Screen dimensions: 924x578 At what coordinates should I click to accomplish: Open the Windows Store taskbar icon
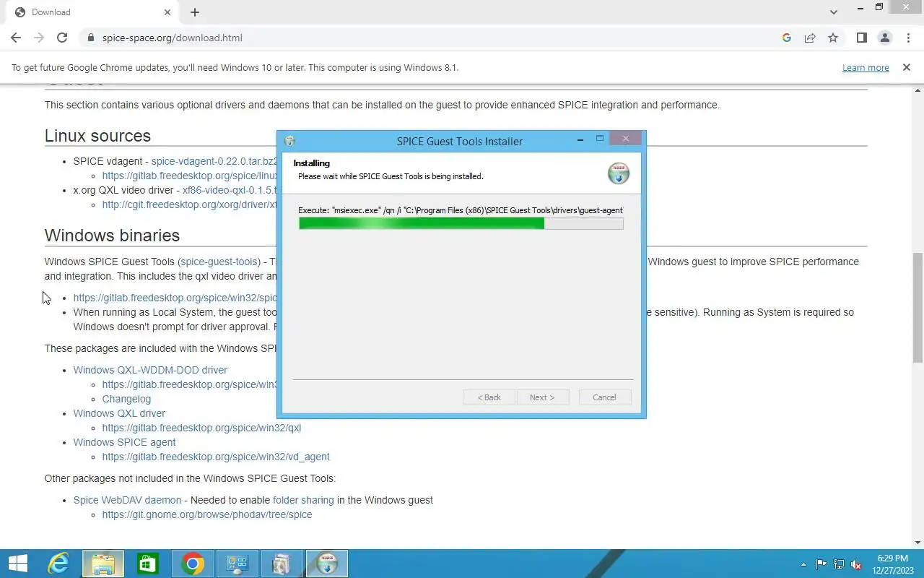[x=148, y=564]
